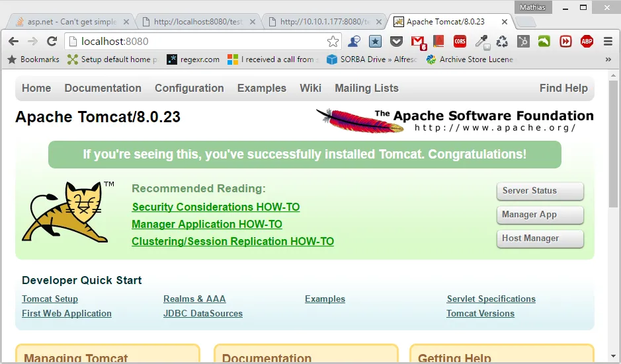621x364 pixels.
Task: Open the Realms & AAA link
Action: pos(194,299)
